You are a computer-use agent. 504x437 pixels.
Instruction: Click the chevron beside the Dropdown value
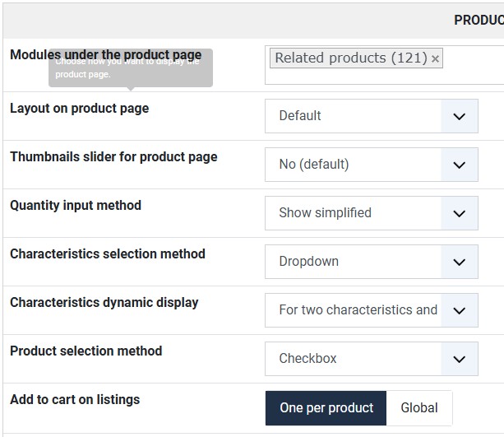click(459, 262)
